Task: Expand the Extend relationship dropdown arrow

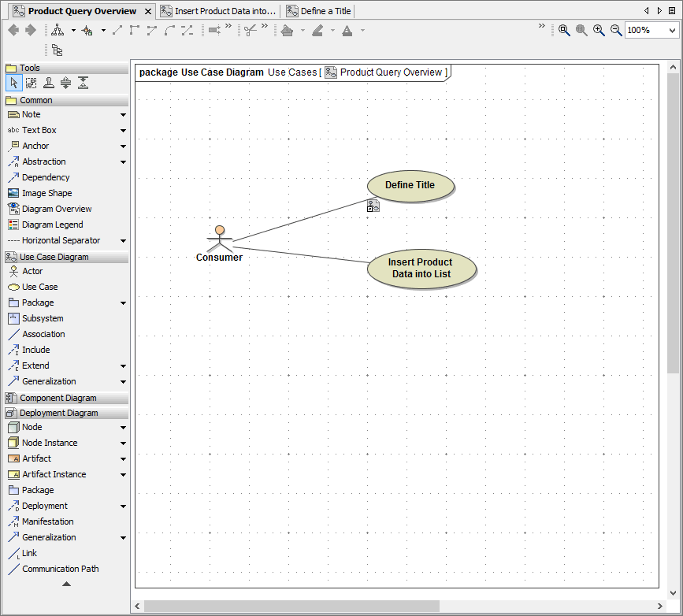Action: click(123, 366)
